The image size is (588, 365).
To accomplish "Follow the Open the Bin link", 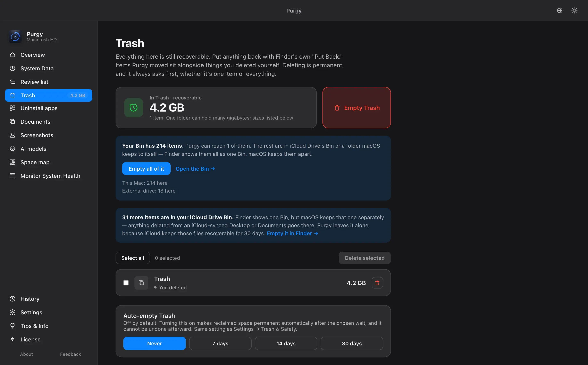I will 195,169.
